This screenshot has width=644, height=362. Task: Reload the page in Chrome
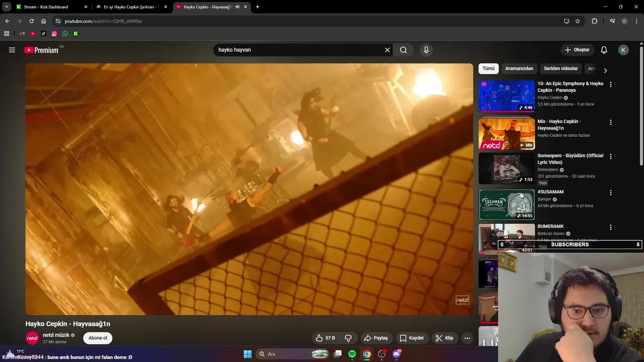tap(31, 21)
